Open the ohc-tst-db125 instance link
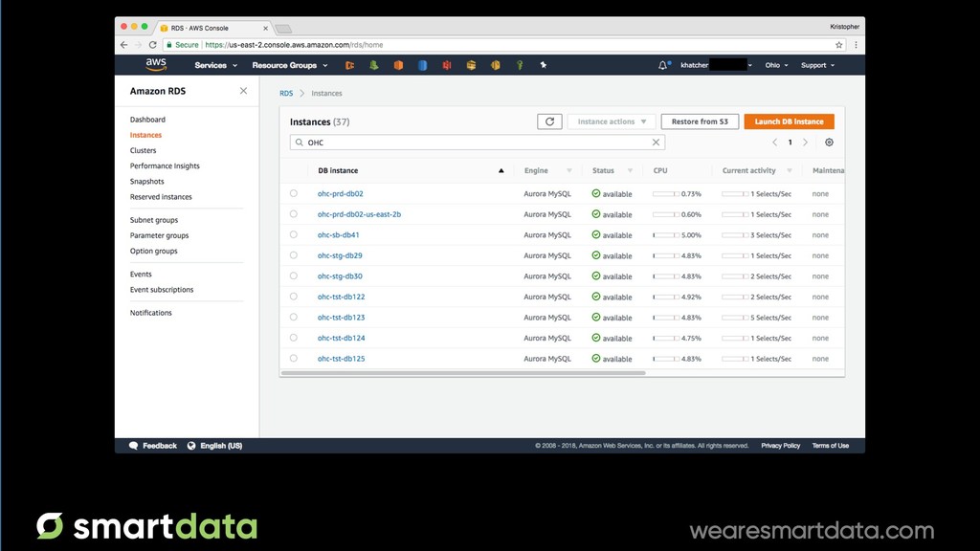The height and width of the screenshot is (551, 980). click(x=342, y=359)
